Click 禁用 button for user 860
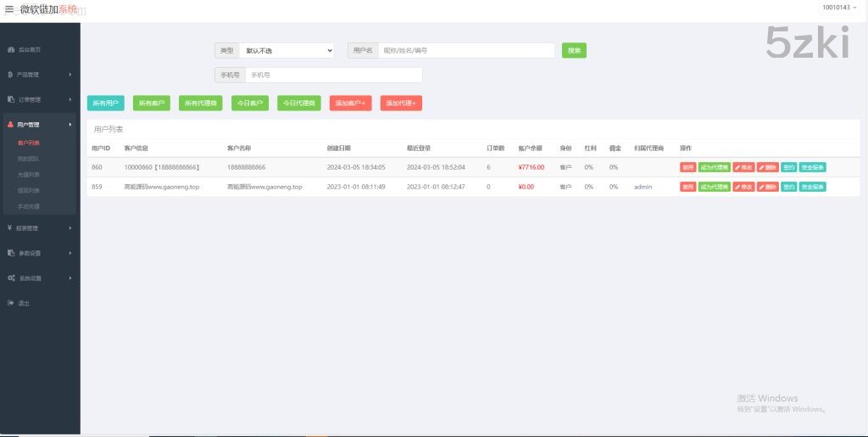 pos(687,167)
